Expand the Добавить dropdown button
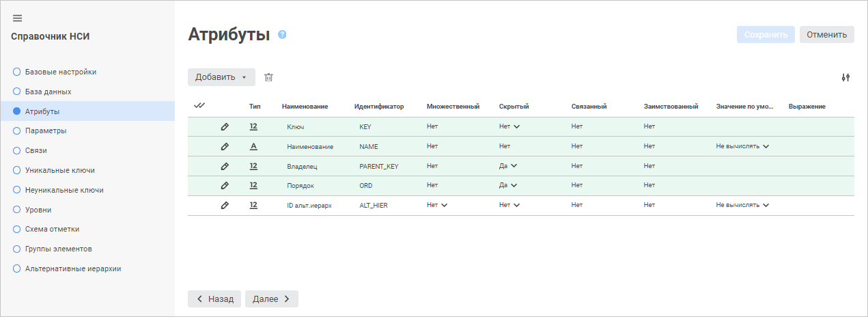868x317 pixels. pos(221,77)
